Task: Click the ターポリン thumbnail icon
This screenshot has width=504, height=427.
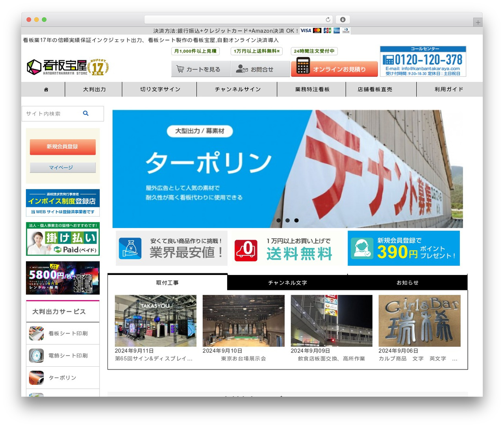Action: 36,377
